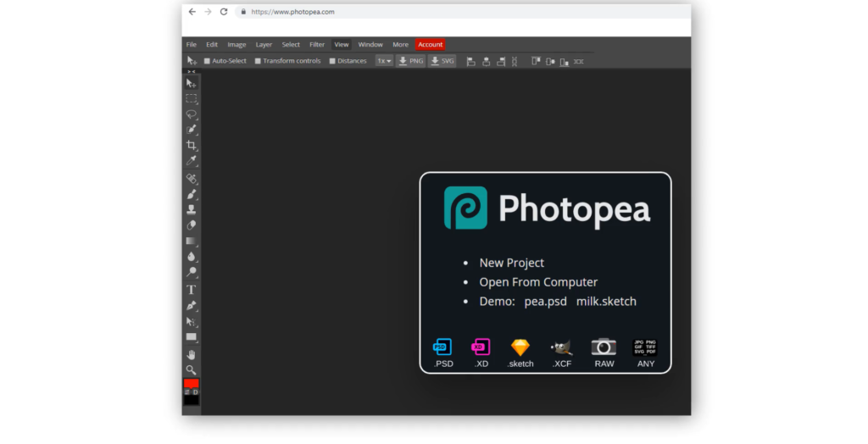Select the Hand tool
Image resolution: width=868 pixels, height=444 pixels.
[x=191, y=354]
